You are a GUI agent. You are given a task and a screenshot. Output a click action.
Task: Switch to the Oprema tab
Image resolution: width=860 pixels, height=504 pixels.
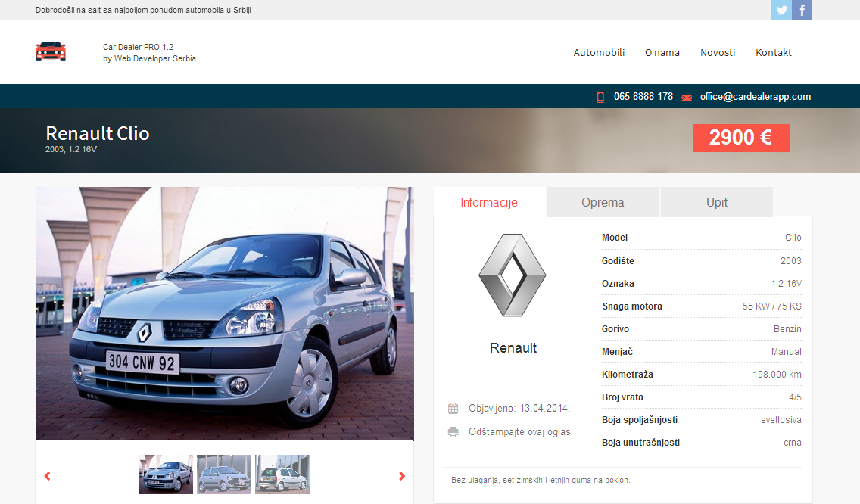point(603,202)
